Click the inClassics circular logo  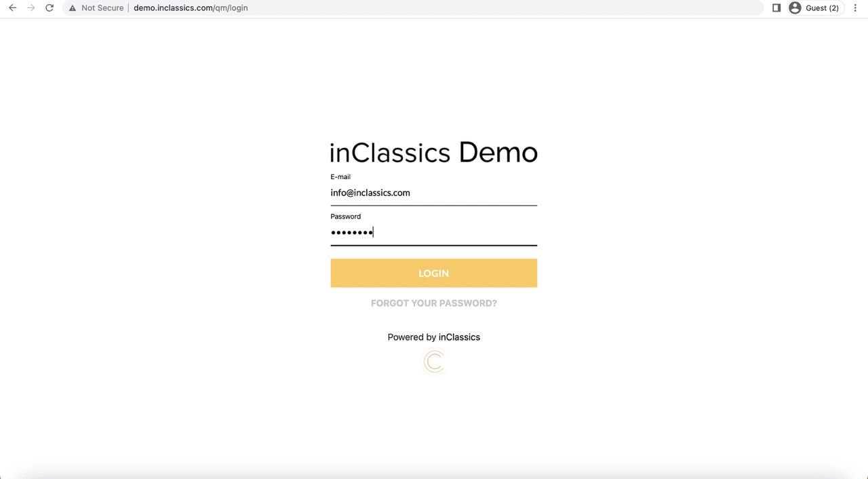tap(434, 362)
